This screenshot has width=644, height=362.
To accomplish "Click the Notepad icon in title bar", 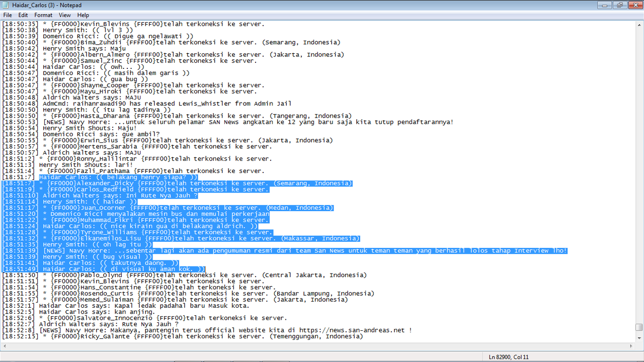I will (6, 5).
